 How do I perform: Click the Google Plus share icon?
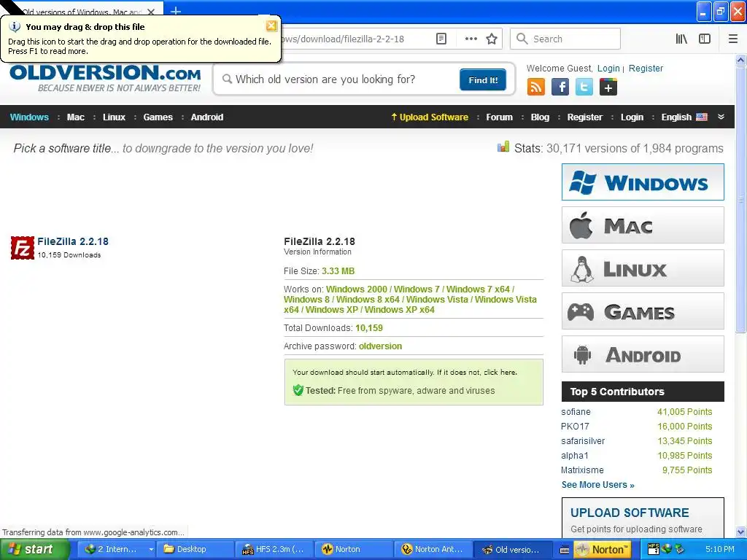pyautogui.click(x=608, y=87)
